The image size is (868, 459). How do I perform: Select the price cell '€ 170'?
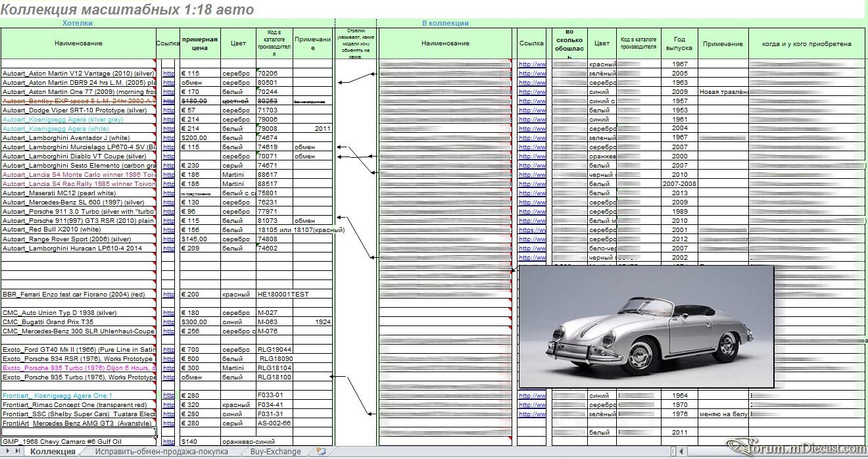click(x=200, y=92)
